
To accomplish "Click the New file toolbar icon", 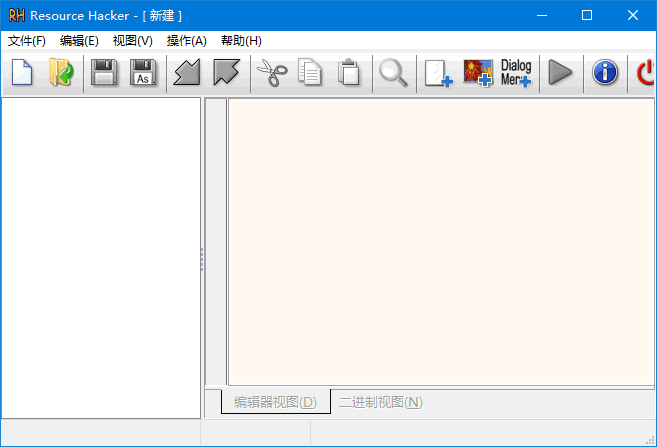I will click(22, 73).
